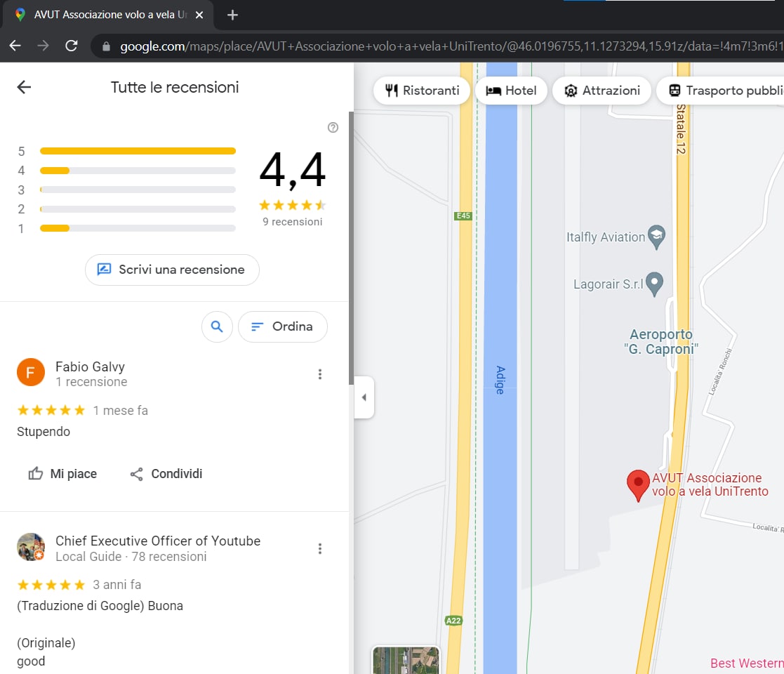Click the A22 road shield
Viewport: 784px width, 674px height.
pos(453,621)
